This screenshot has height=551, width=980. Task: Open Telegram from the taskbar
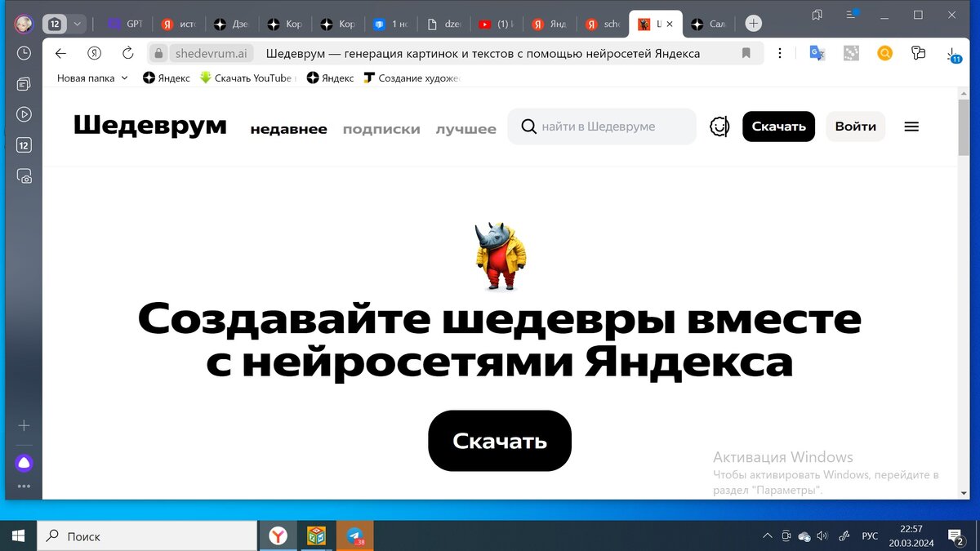354,536
